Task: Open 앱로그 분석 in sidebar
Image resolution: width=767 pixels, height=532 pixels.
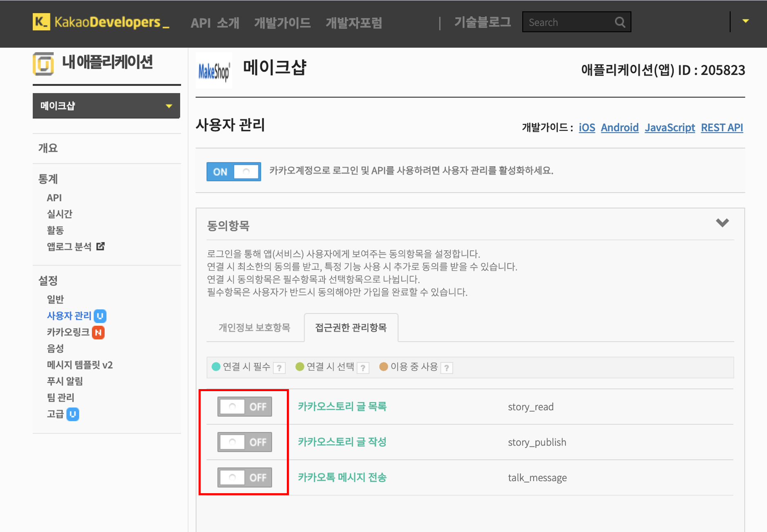Action: [69, 247]
